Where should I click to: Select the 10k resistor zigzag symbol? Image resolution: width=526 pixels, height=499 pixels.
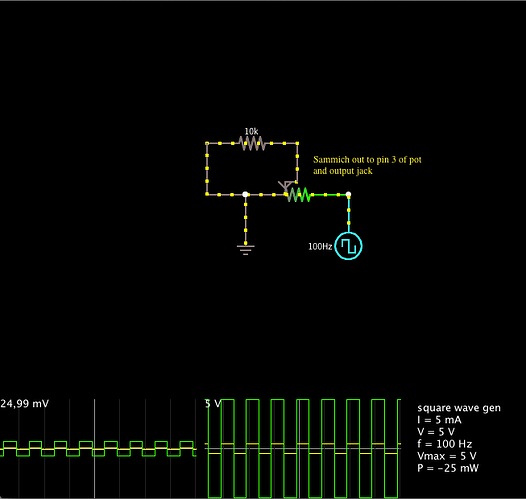click(x=252, y=143)
